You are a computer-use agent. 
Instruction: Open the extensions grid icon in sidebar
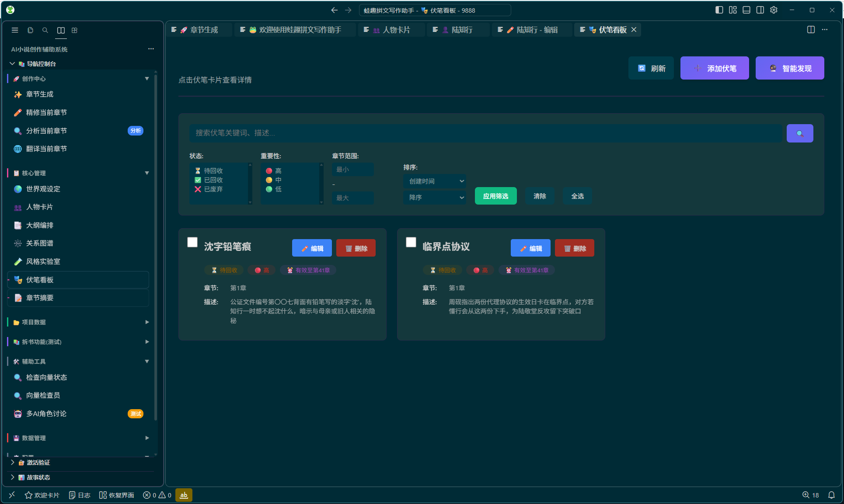(x=75, y=30)
